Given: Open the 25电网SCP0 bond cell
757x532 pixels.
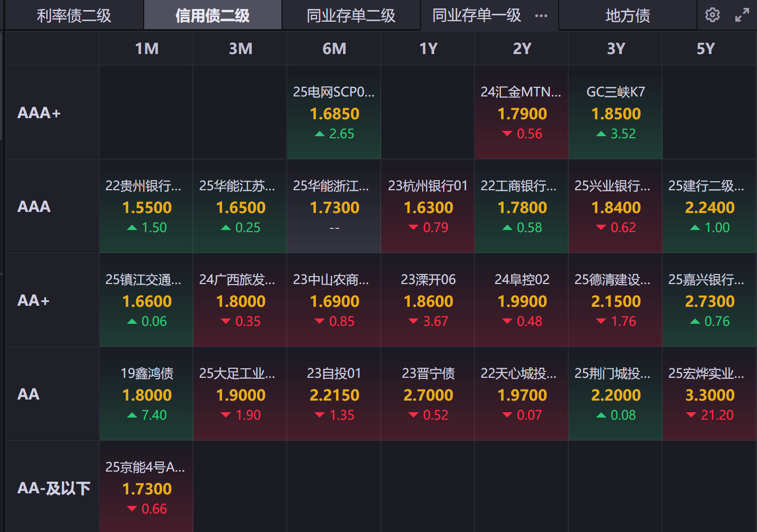Looking at the screenshot, I should pos(334,113).
